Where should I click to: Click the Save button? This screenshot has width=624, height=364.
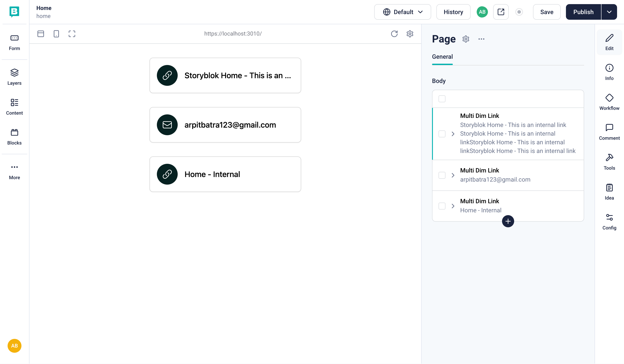point(546,12)
